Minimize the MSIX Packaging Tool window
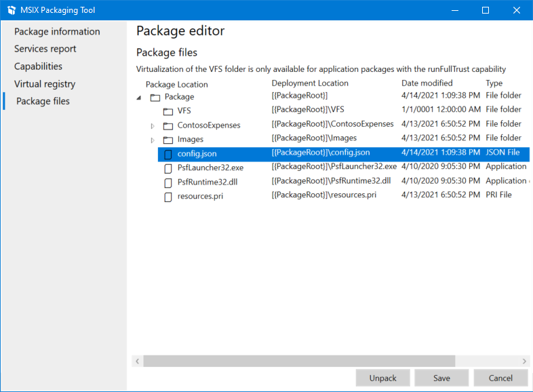Screen dimensions: 533x392 455,10
